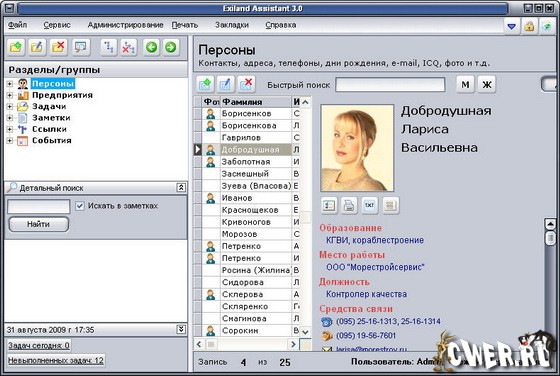Viewport: 560px width, 376px height.
Task: Click the print icon under photo
Action: pyautogui.click(x=349, y=205)
